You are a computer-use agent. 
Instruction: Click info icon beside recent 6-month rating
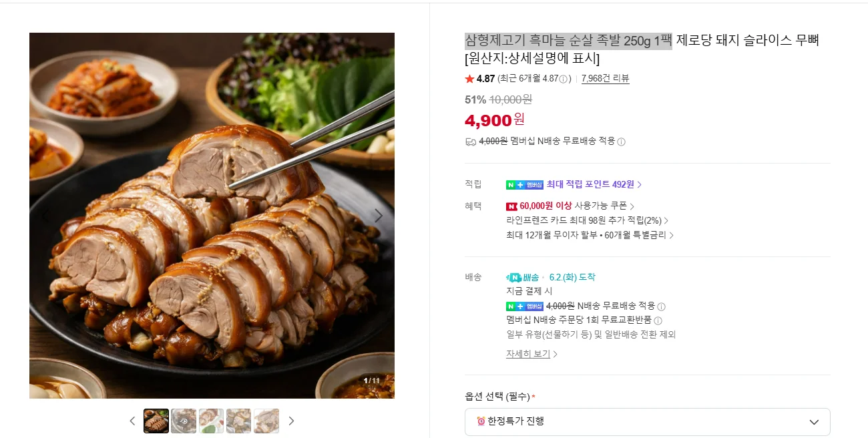coord(564,79)
